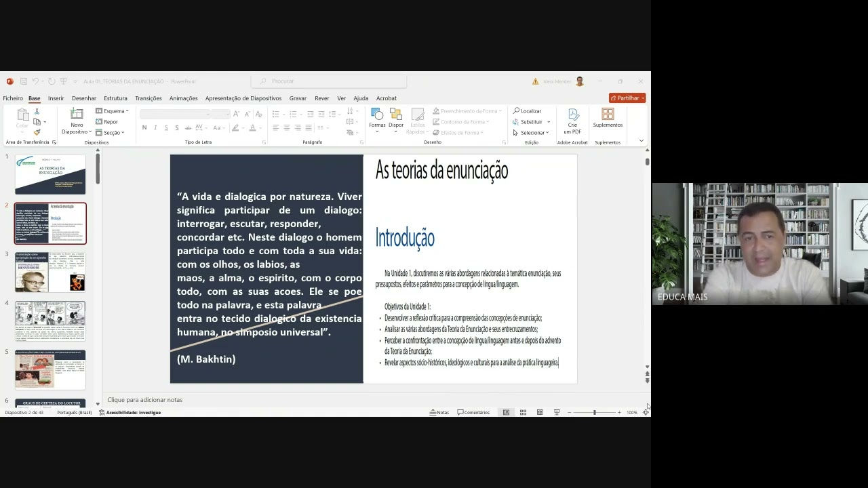Toggle italic I formatting
Image resolution: width=868 pixels, height=488 pixels.
155,127
